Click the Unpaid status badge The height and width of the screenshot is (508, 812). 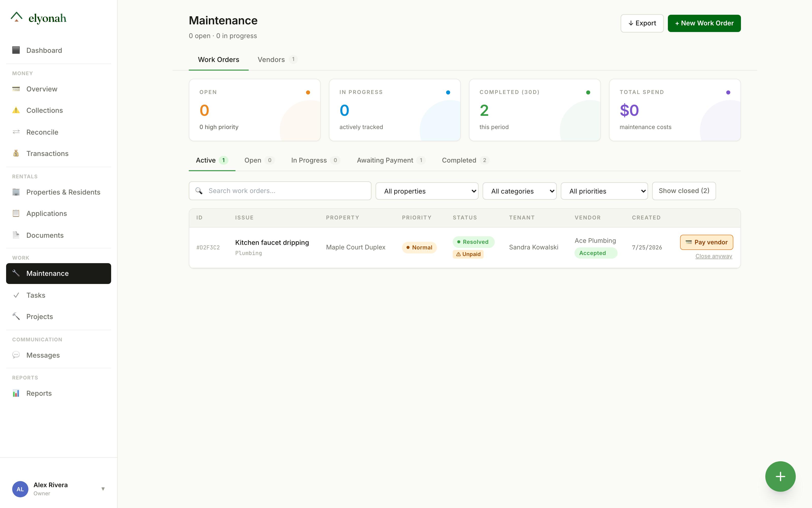pyautogui.click(x=468, y=254)
